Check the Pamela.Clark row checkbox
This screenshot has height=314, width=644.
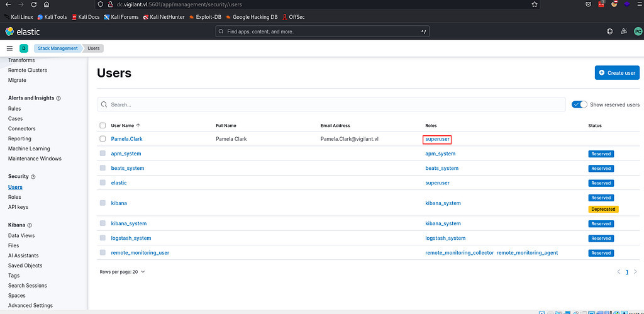coord(103,139)
